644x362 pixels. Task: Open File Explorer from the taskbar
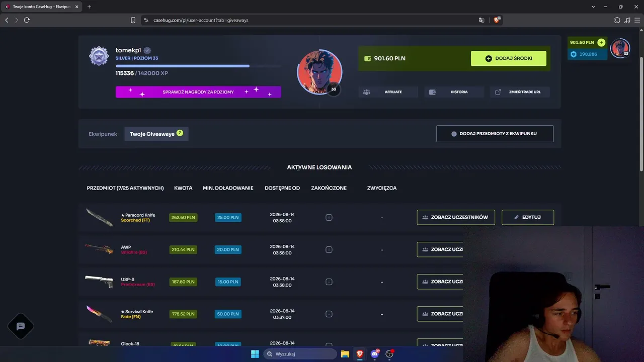345,354
